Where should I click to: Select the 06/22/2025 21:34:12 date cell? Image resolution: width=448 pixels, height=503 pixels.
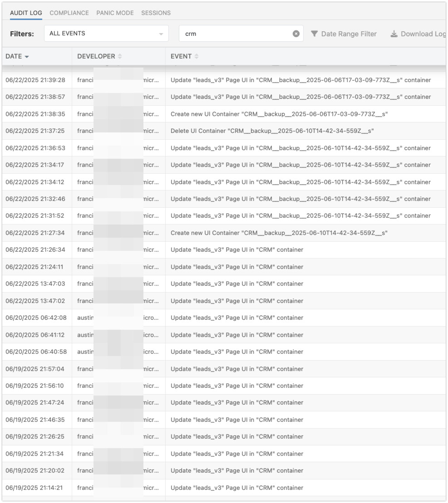coord(34,182)
